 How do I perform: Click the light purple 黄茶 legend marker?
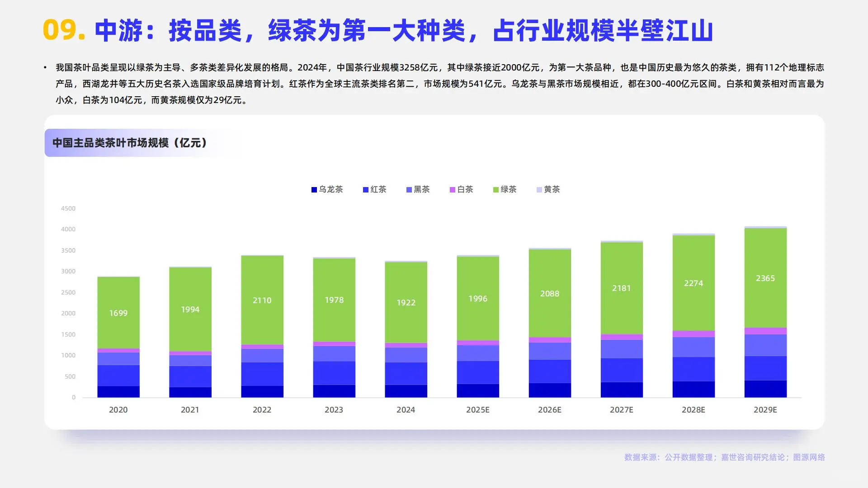coord(539,189)
